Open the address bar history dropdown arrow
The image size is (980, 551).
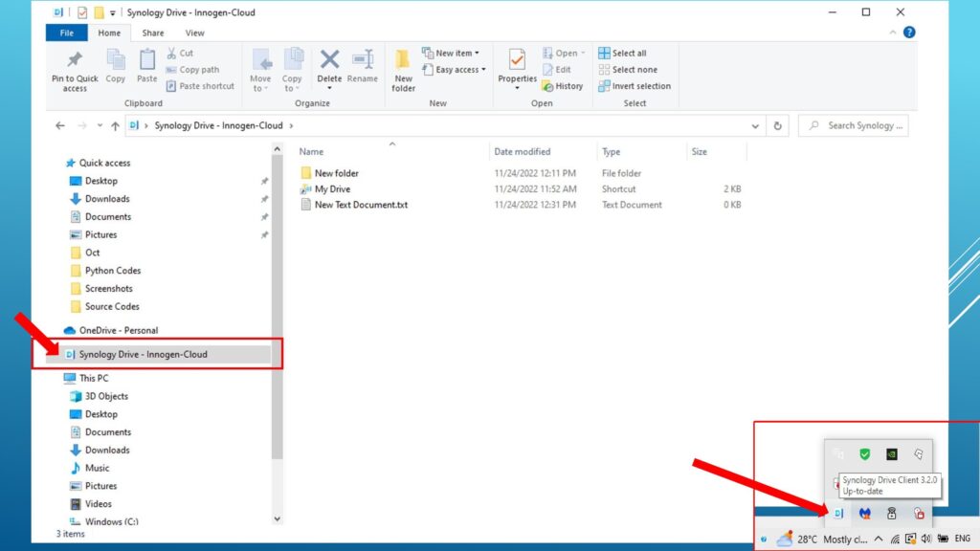click(755, 125)
